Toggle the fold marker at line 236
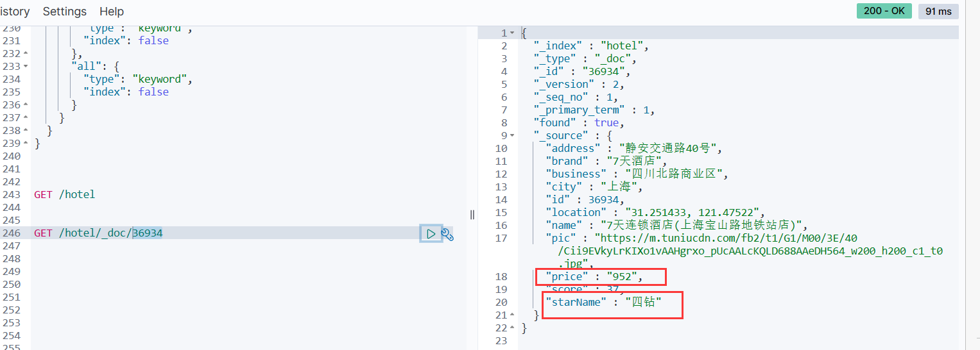 pos(26,104)
